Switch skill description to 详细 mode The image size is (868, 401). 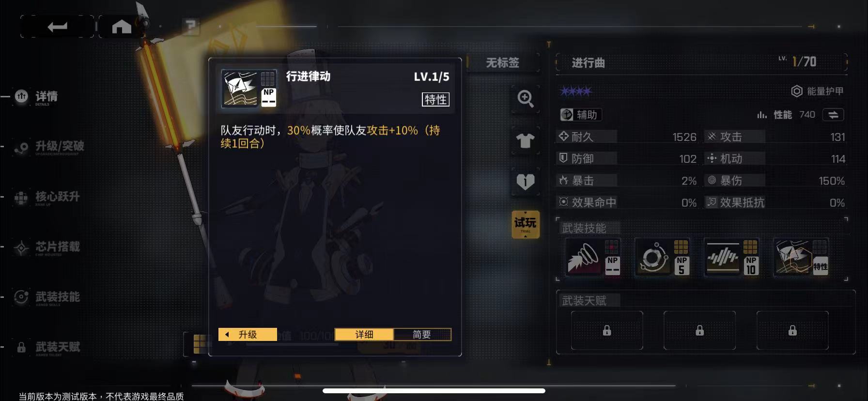click(x=364, y=335)
